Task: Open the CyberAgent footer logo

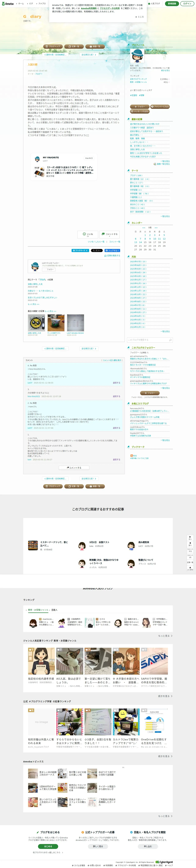Action: 164,862
